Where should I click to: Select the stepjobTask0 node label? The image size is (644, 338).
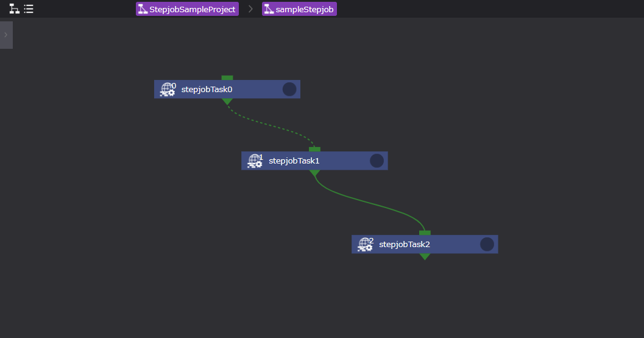pyautogui.click(x=207, y=90)
